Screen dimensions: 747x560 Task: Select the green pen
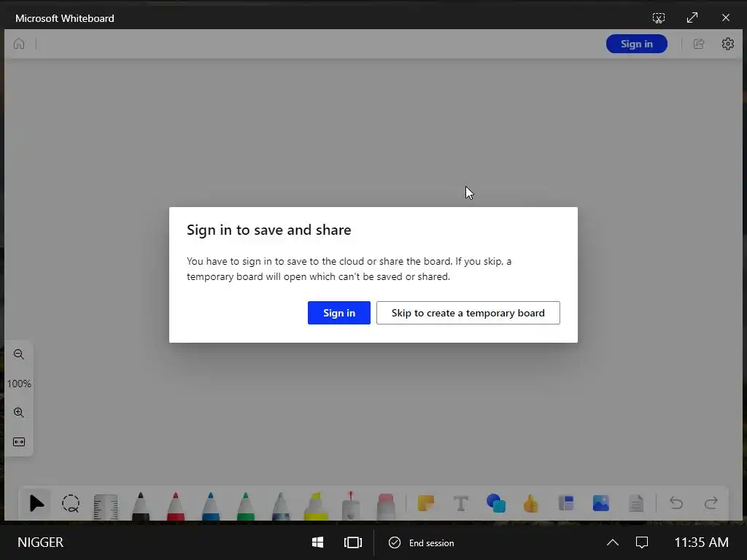pos(245,506)
